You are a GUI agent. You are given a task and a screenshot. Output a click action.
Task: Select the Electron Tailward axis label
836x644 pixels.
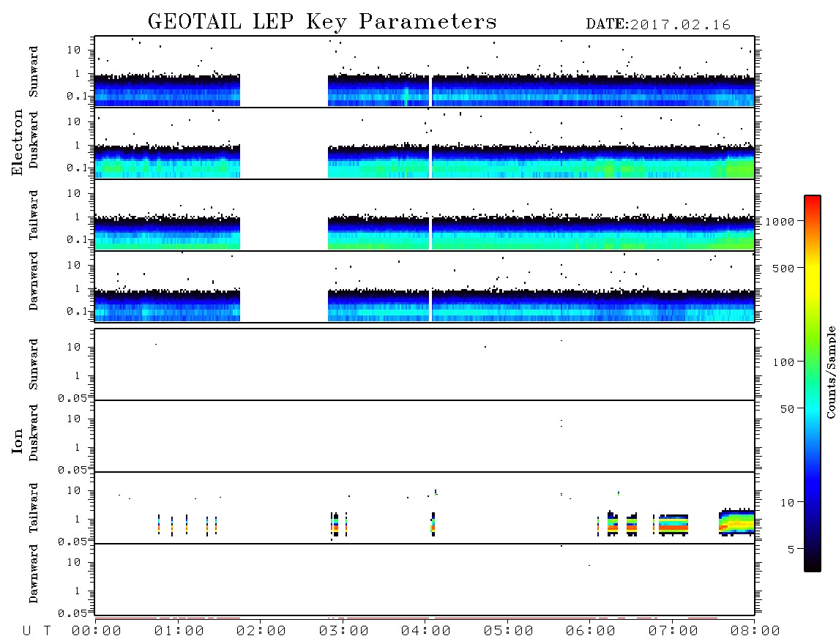pyautogui.click(x=34, y=214)
